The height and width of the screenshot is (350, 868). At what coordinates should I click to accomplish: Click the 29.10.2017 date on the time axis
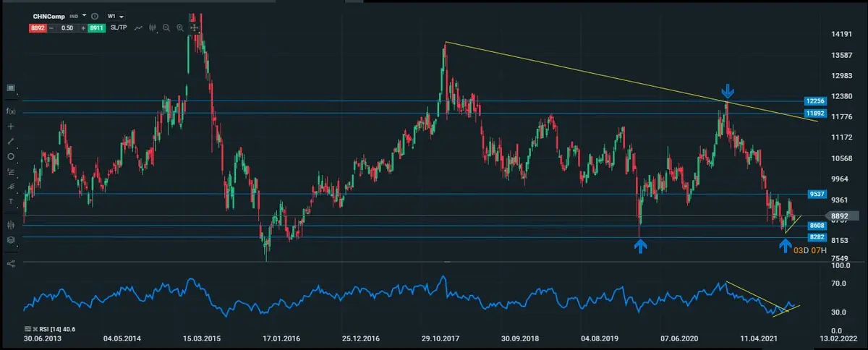441,338
